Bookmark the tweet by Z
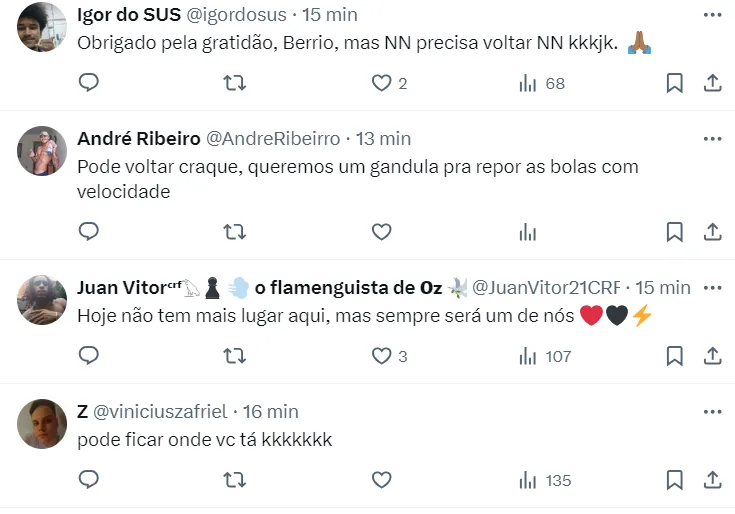 [675, 480]
